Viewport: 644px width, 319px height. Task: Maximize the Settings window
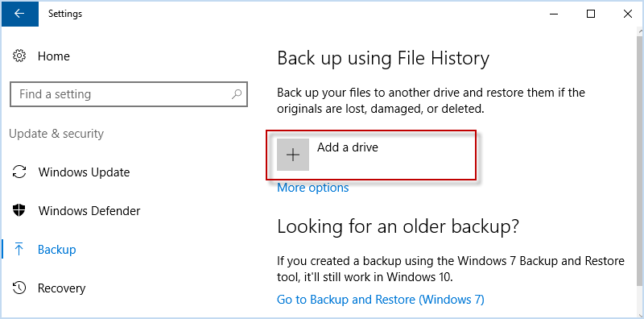pyautogui.click(x=591, y=14)
